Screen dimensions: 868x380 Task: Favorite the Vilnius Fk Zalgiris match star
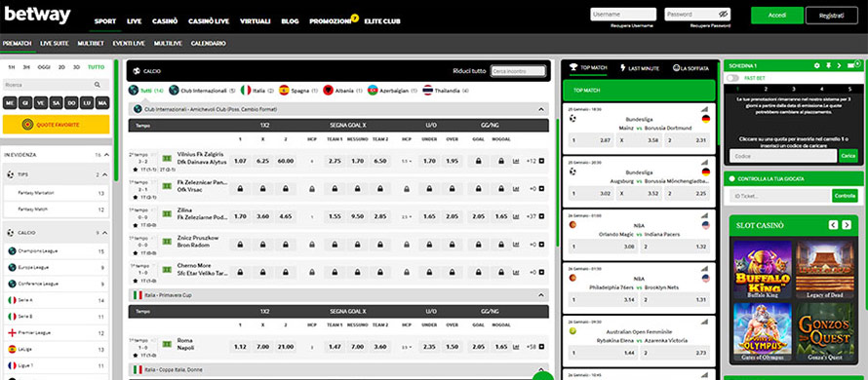(x=136, y=170)
